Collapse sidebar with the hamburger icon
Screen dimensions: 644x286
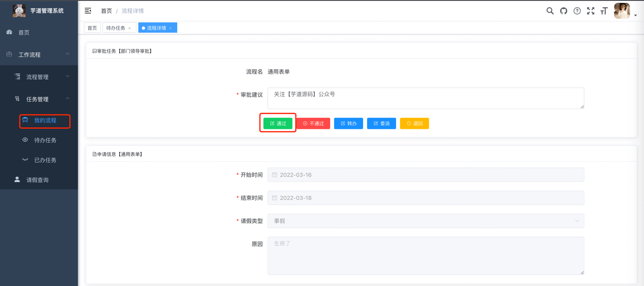coord(88,11)
